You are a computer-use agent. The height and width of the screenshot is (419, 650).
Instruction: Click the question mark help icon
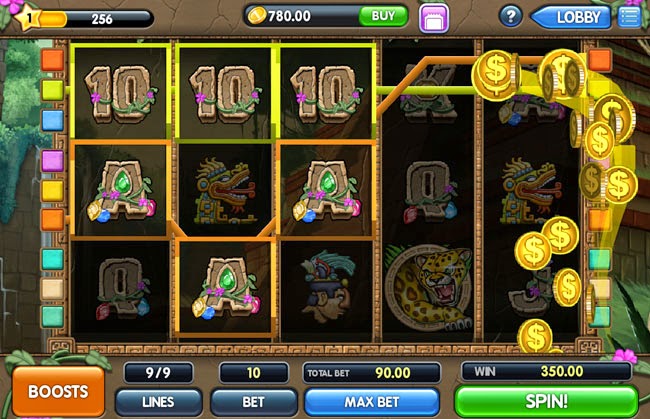[510, 17]
